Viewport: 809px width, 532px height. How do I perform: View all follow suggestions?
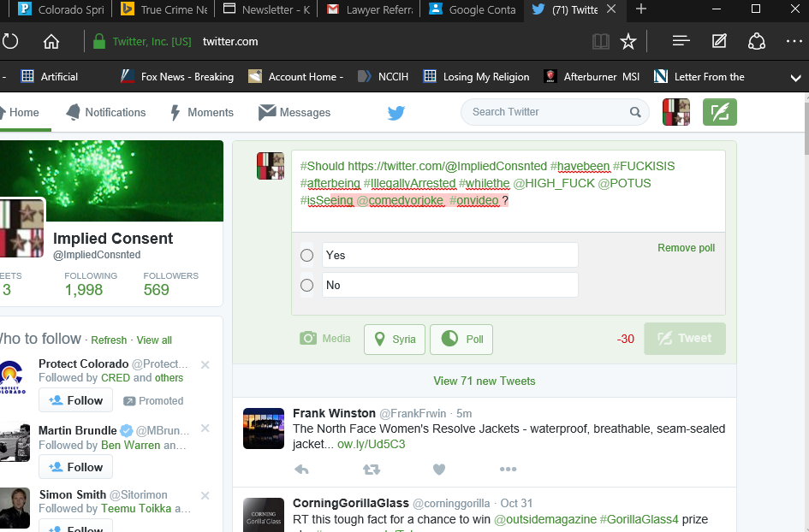[x=154, y=340]
